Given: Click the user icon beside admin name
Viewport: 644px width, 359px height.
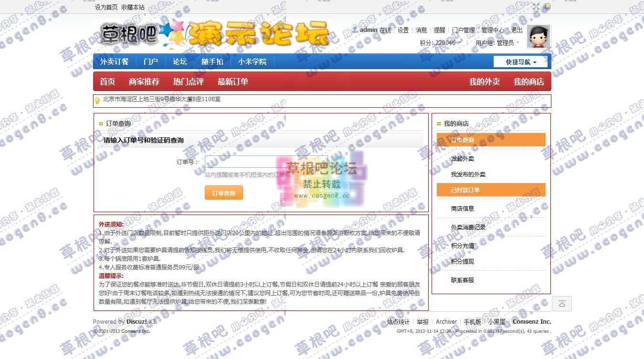Looking at the screenshot, I should click(x=356, y=29).
